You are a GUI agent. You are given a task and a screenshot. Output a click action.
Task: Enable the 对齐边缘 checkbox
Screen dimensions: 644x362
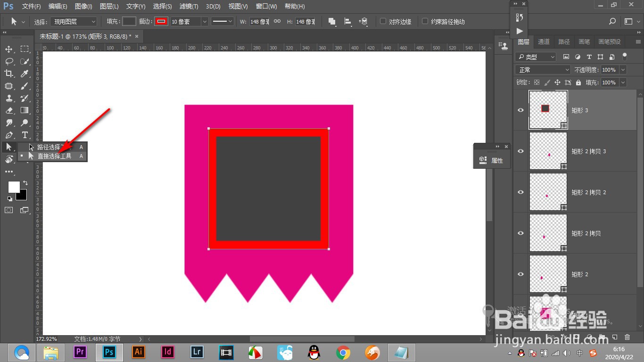(383, 21)
